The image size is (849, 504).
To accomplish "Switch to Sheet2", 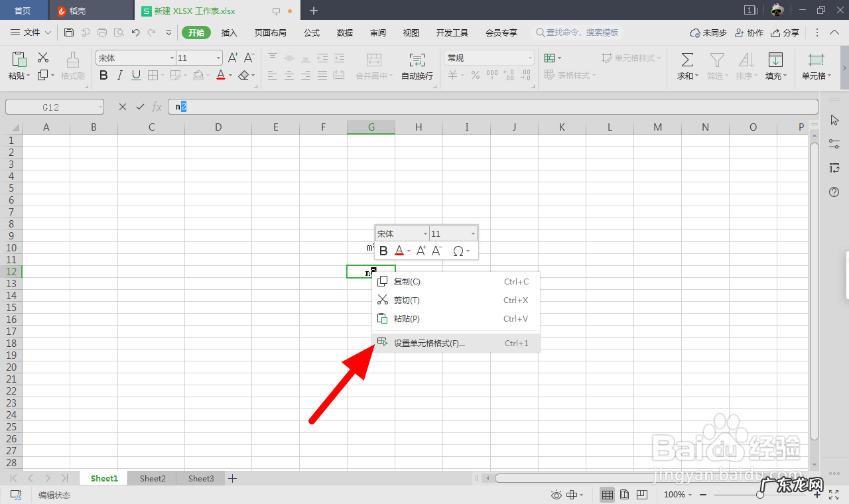I will pyautogui.click(x=152, y=478).
